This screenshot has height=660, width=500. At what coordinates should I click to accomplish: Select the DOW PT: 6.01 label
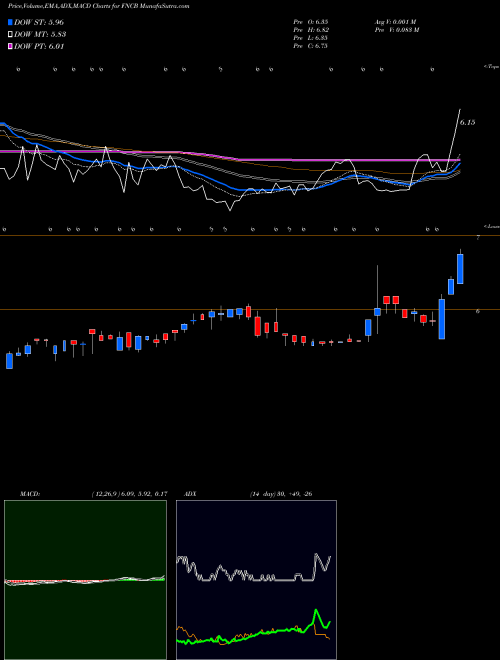(x=39, y=47)
